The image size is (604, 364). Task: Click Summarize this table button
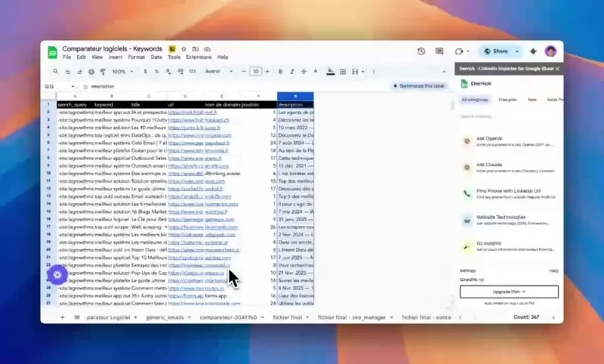[x=419, y=86]
